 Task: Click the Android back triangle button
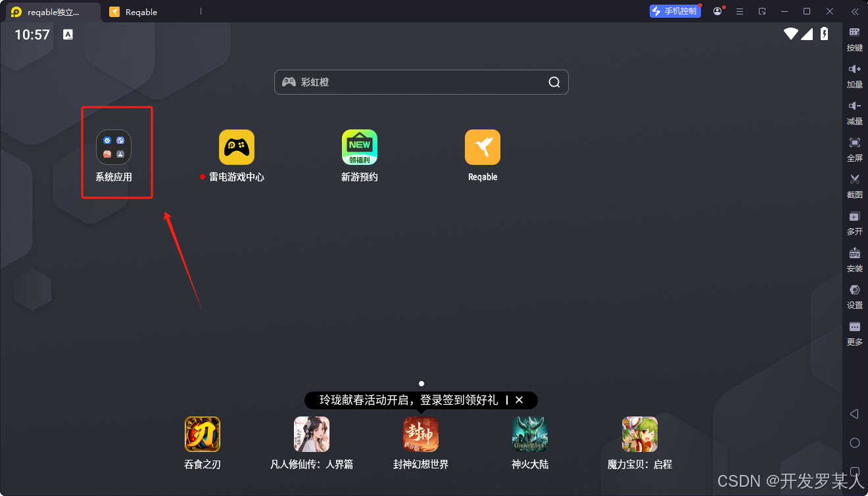tap(854, 414)
